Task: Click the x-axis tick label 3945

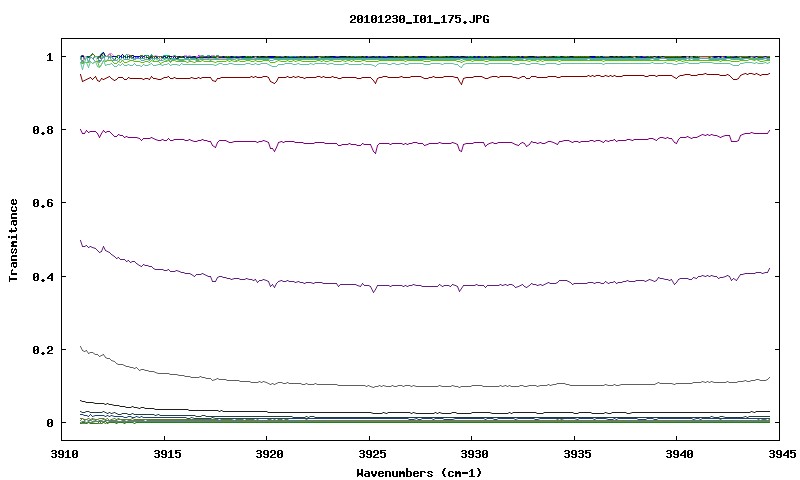Action: tap(782, 454)
